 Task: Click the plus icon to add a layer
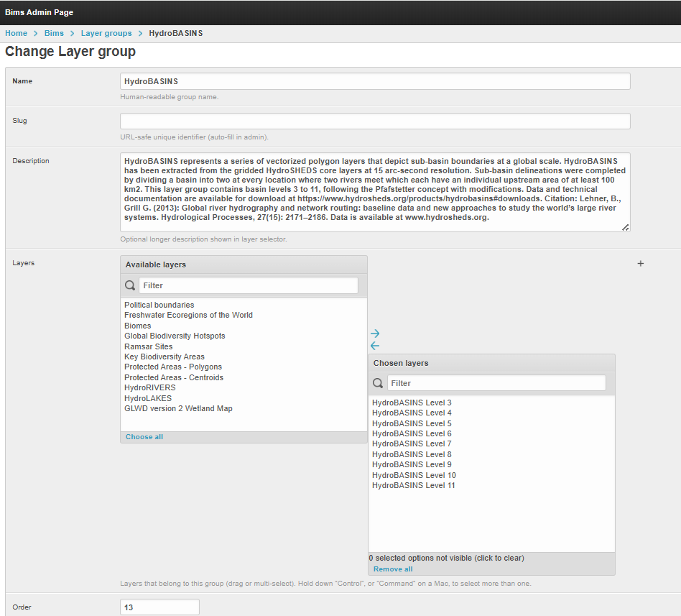click(x=641, y=264)
